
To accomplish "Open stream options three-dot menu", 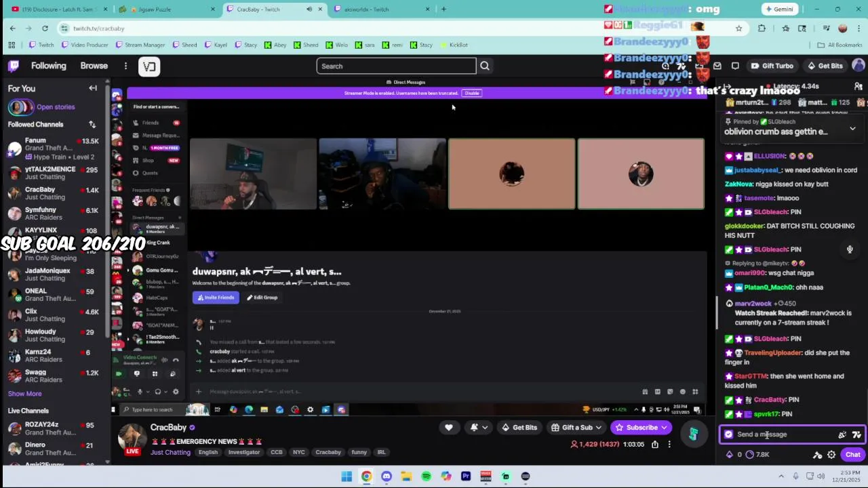I will coord(669,445).
